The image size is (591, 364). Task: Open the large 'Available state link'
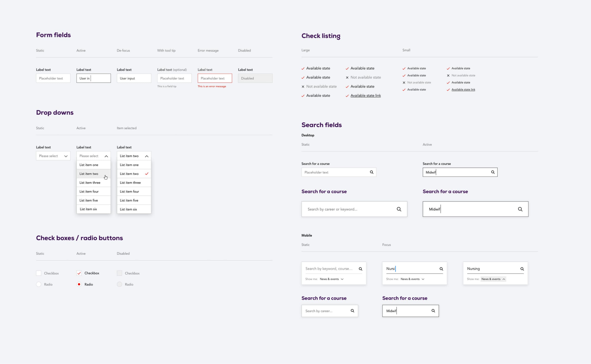(365, 96)
